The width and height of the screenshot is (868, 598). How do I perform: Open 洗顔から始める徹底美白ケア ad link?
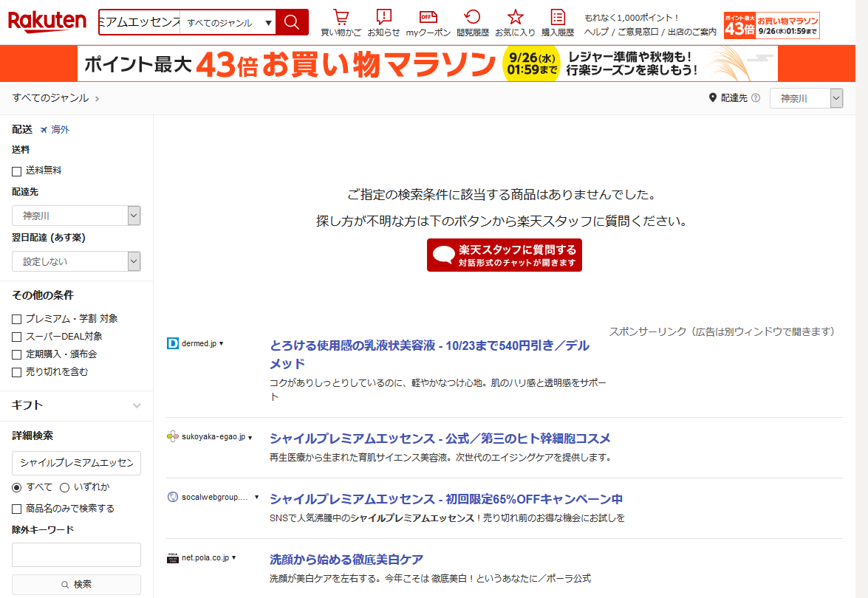[346, 560]
